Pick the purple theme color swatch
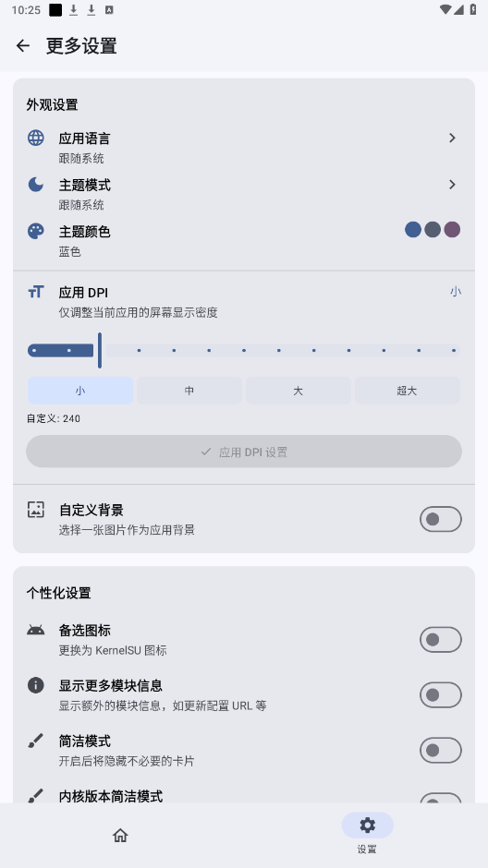 click(x=452, y=230)
